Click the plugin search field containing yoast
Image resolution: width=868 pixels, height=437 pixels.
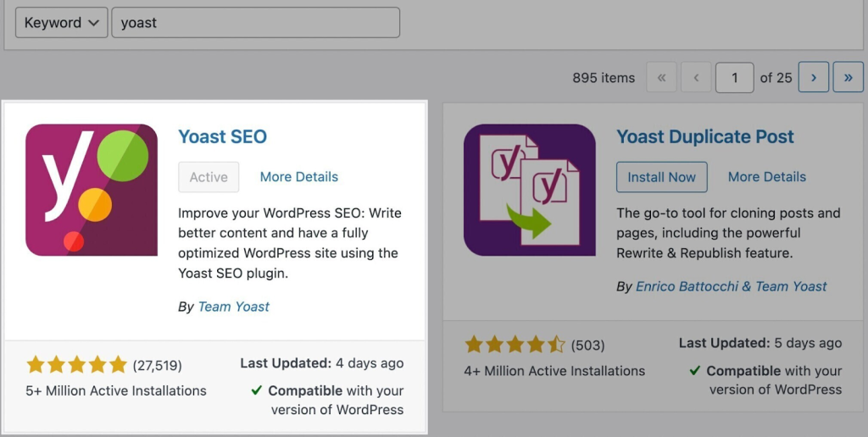tap(255, 23)
